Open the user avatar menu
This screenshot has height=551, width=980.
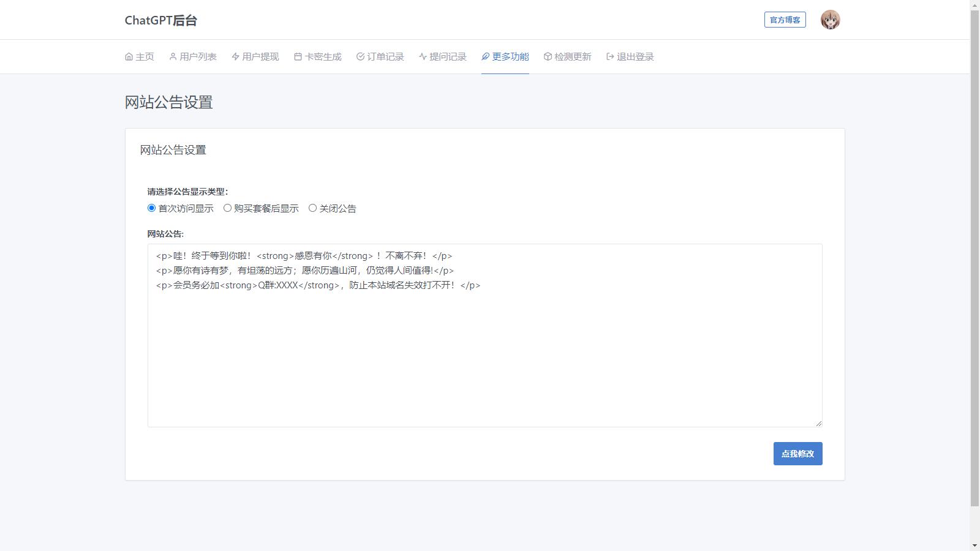[830, 20]
